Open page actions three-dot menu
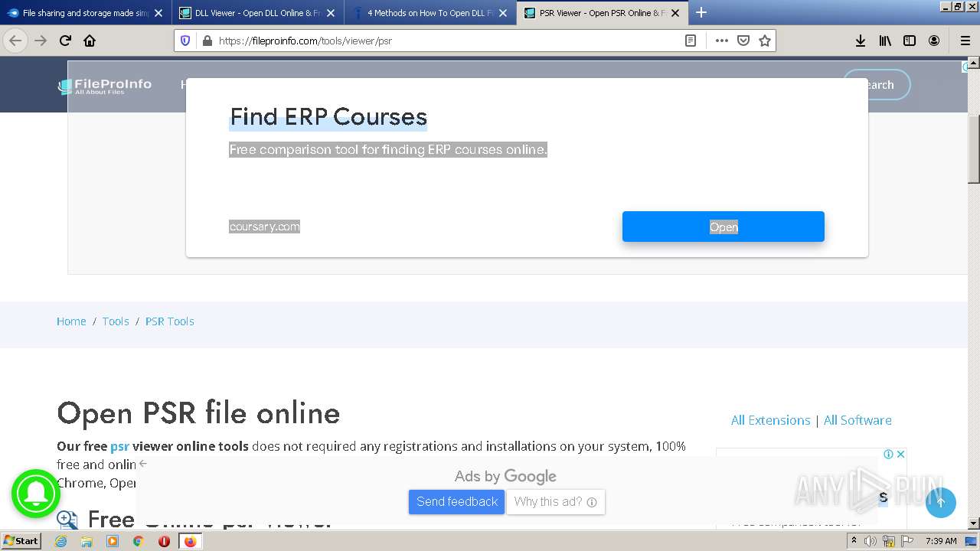The image size is (980, 551). 721,41
